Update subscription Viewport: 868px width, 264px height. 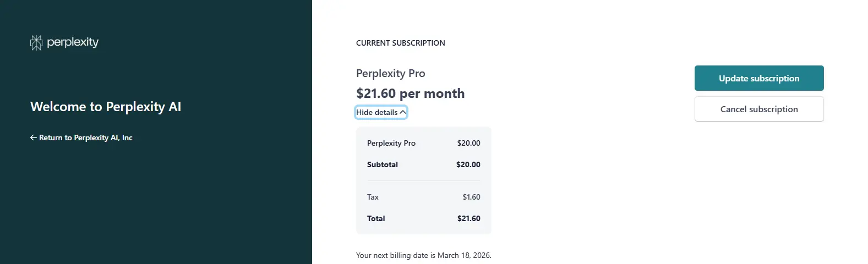click(x=759, y=78)
